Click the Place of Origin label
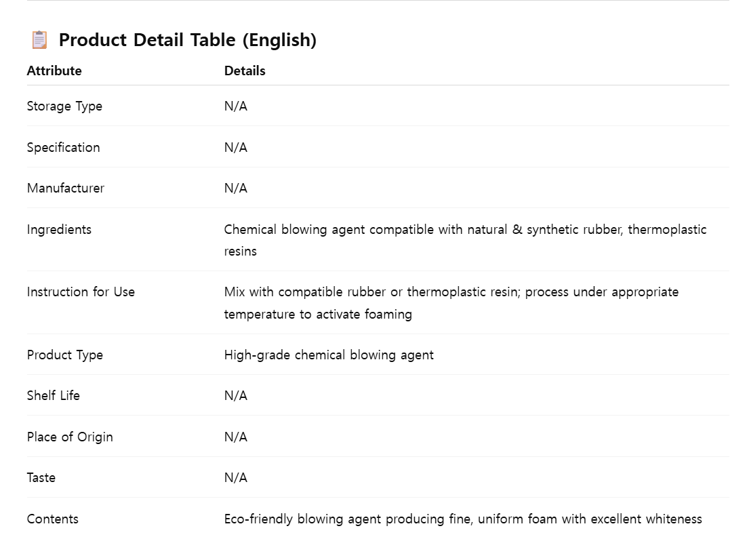The width and height of the screenshot is (747, 560). 70,437
